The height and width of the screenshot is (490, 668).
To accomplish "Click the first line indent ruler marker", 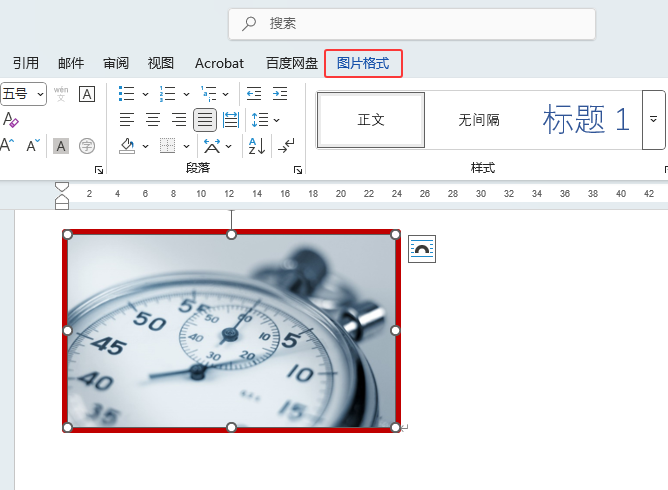I will coord(62,187).
